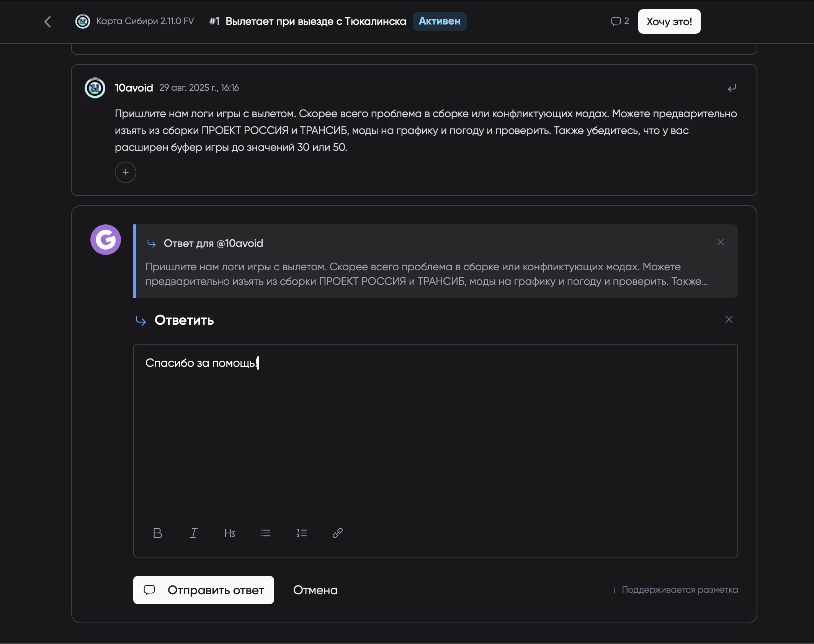Open the Карта Сибири 2.11.0 FV mod link
The height and width of the screenshot is (644, 814).
pyautogui.click(x=145, y=21)
